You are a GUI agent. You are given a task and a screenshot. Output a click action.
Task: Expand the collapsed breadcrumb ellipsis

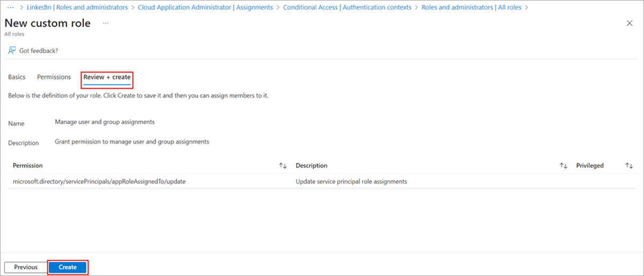tap(10, 8)
